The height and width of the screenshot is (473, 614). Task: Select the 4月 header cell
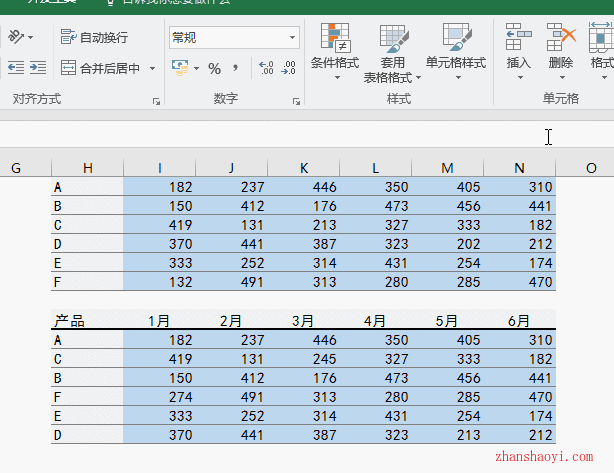pos(376,321)
